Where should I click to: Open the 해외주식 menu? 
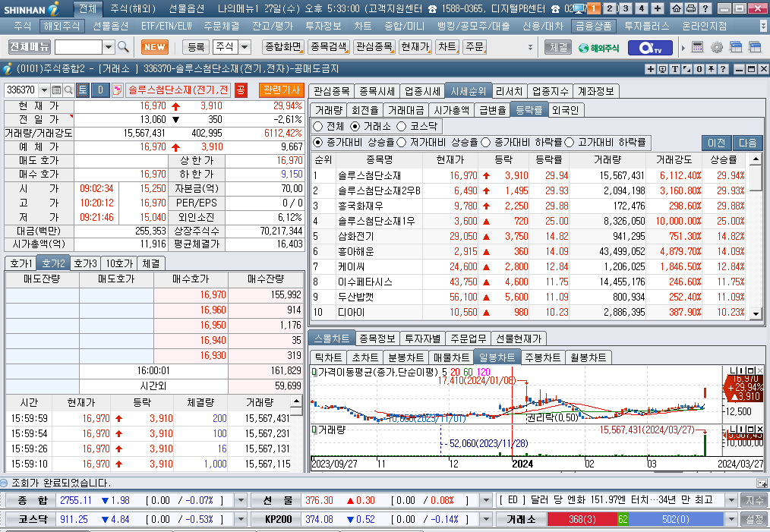tap(62, 26)
